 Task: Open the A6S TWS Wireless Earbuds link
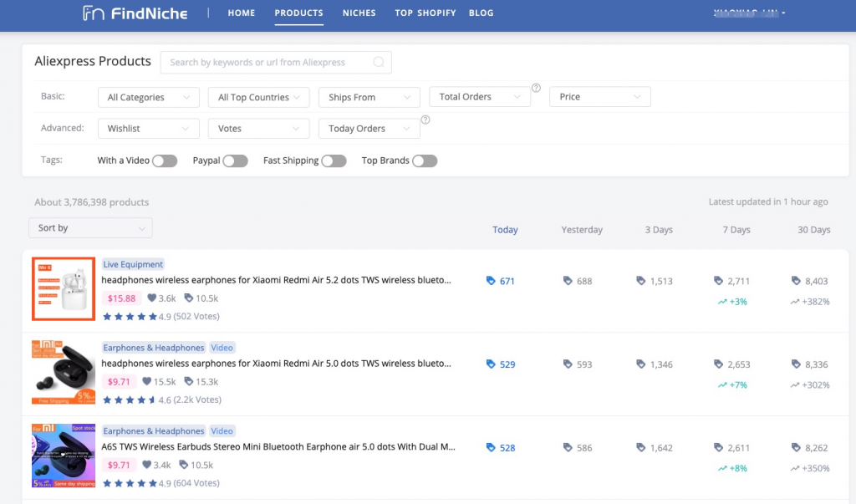[278, 446]
